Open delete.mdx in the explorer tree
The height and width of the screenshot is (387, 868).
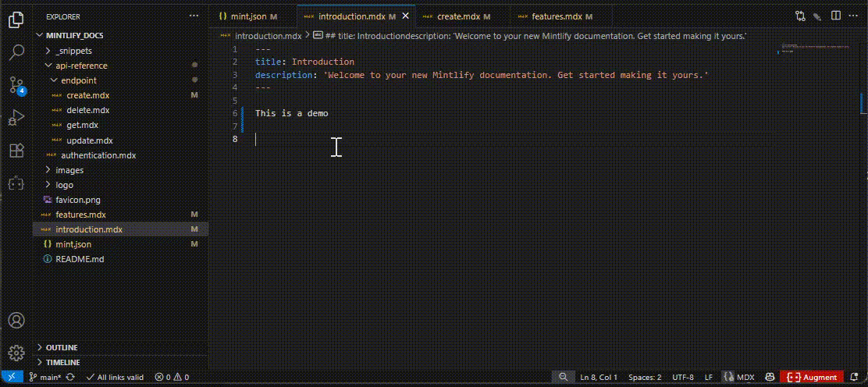tap(121, 110)
